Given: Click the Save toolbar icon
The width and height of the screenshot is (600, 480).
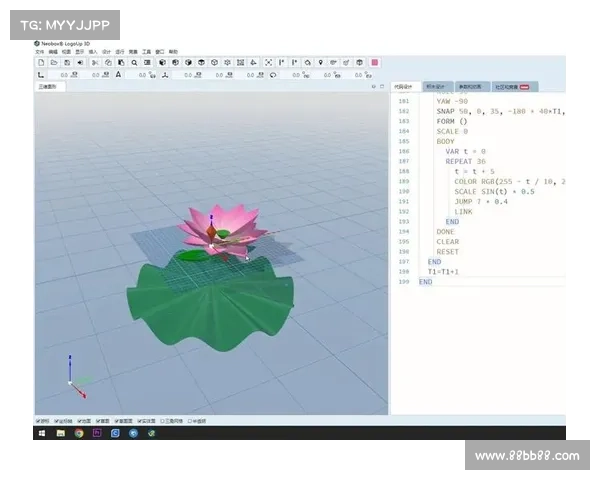Looking at the screenshot, I should pyautogui.click(x=67, y=62).
